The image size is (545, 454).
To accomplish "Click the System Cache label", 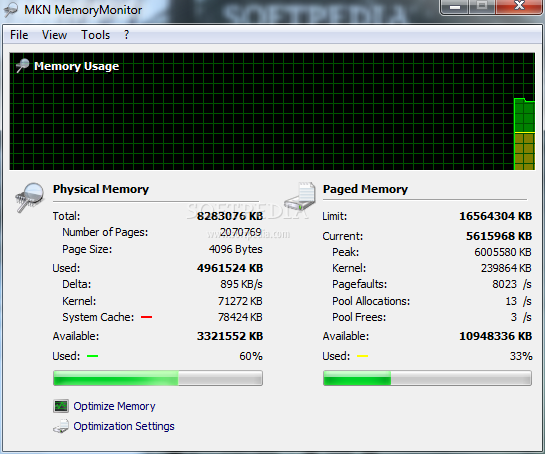I will (x=98, y=317).
